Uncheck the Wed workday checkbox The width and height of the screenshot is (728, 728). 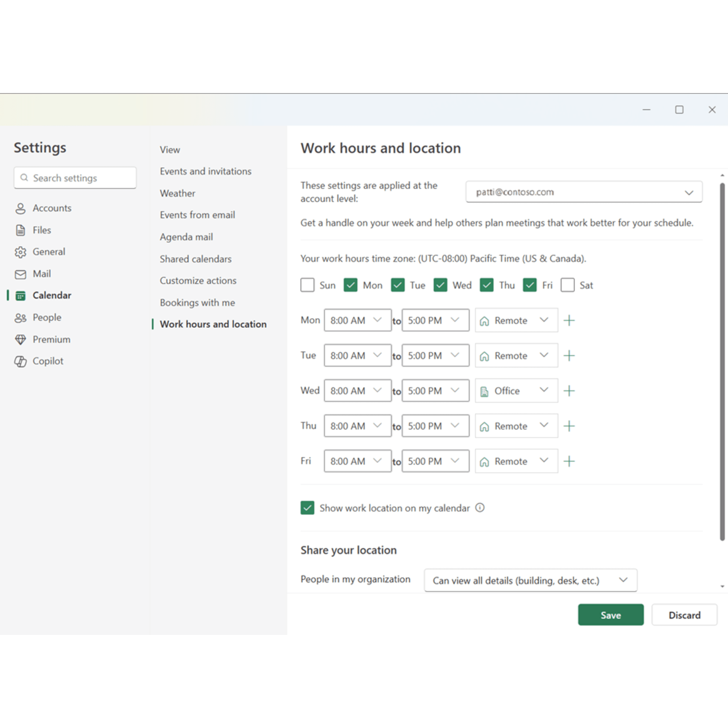(x=440, y=285)
